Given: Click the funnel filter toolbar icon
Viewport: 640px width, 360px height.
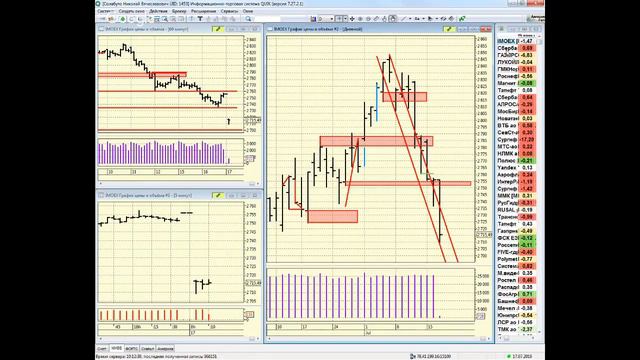Looking at the screenshot, I should pos(200,19).
